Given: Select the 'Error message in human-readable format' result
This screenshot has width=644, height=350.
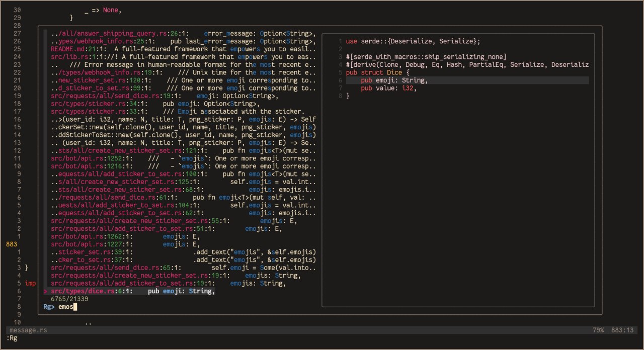Looking at the screenshot, I should click(x=184, y=65).
